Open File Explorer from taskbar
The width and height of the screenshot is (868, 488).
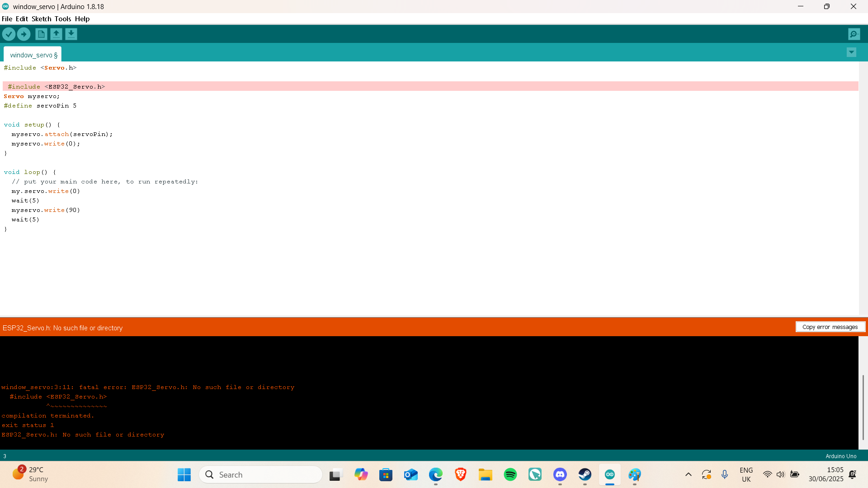[x=485, y=474]
